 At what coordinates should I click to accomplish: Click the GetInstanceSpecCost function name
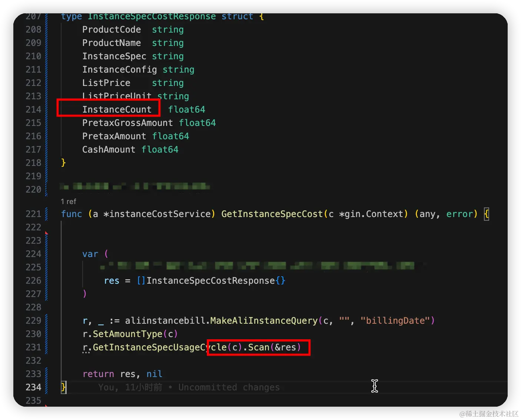click(272, 214)
